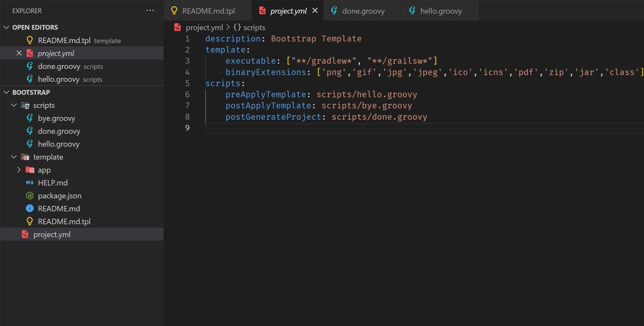This screenshot has width=644, height=326.
Task: Click the 'template' key on line 2
Action: coord(225,50)
